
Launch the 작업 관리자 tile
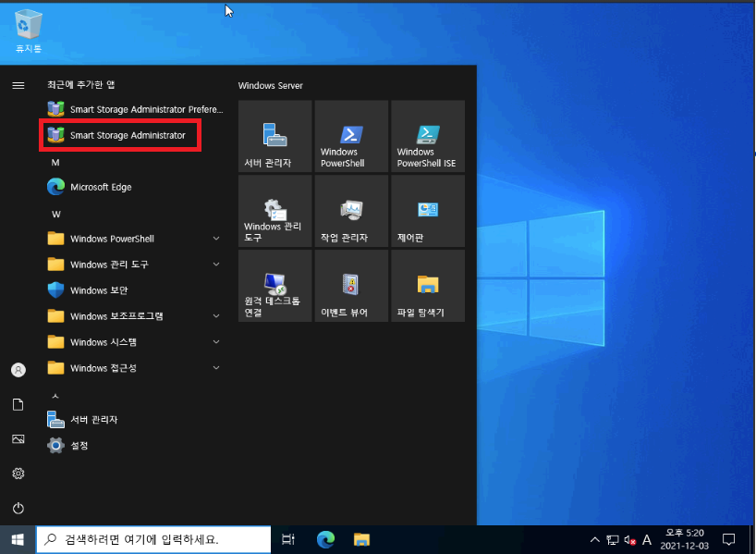pyautogui.click(x=351, y=210)
